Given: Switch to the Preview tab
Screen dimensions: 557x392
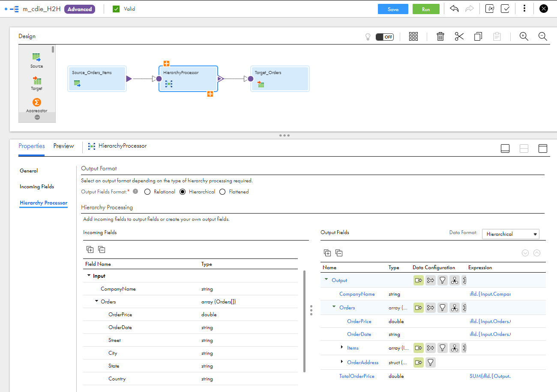Looking at the screenshot, I should (x=63, y=146).
